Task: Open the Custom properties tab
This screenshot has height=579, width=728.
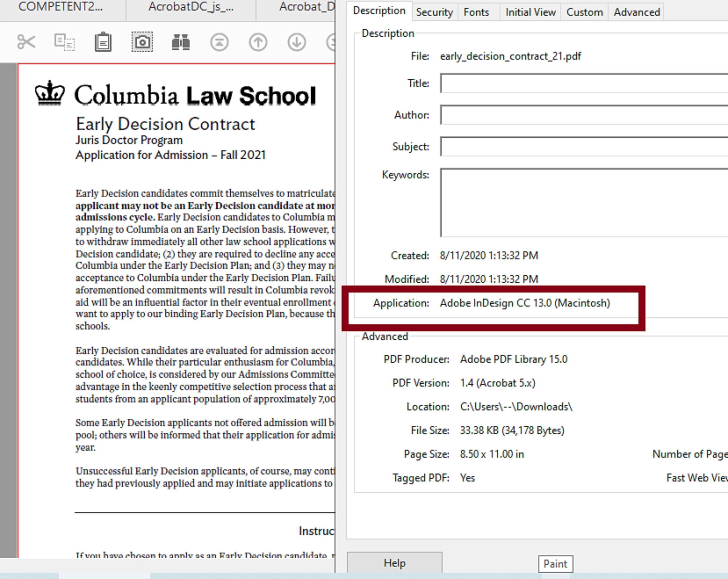Action: pos(585,12)
